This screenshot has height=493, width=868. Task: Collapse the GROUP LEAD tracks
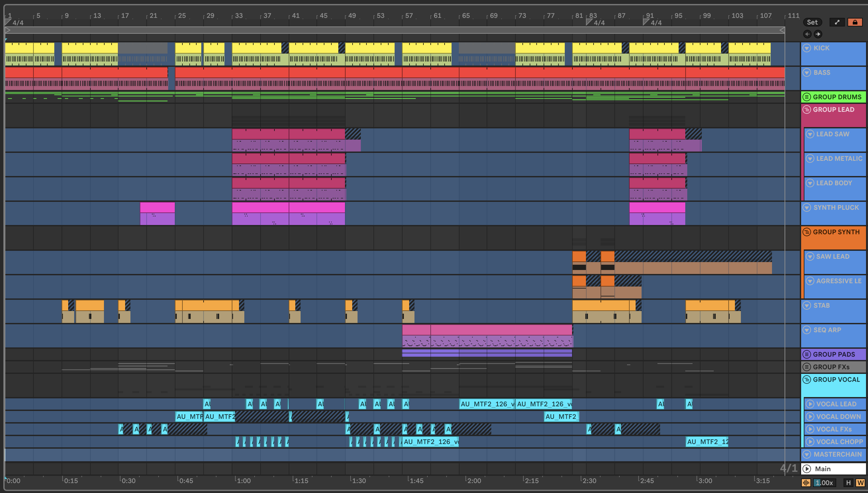[x=807, y=110]
